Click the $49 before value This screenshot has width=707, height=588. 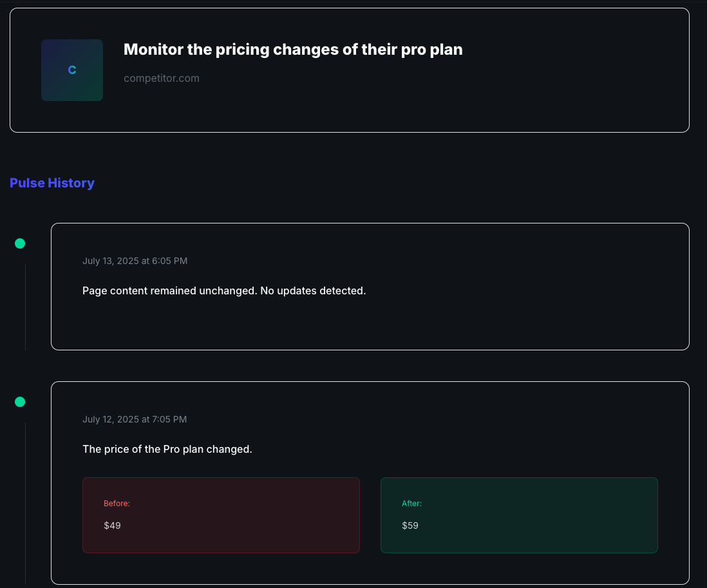112,526
